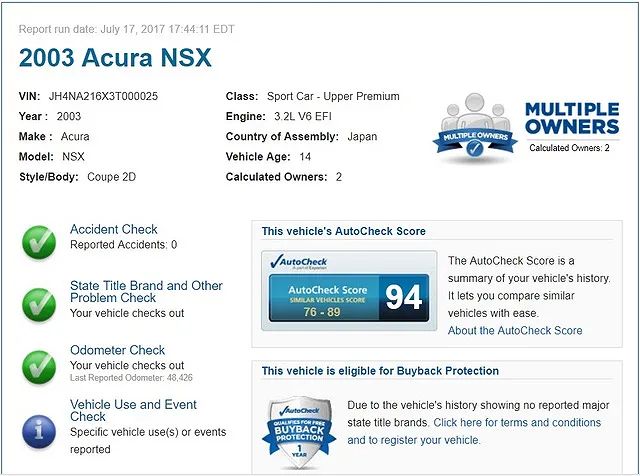
Task: Click the 2003 Acura NSX heading
Action: (115, 57)
